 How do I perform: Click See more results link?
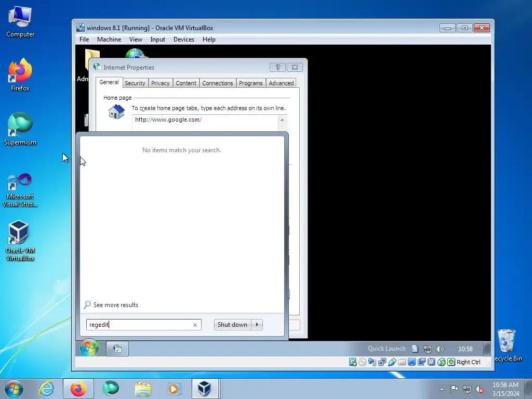pos(116,305)
